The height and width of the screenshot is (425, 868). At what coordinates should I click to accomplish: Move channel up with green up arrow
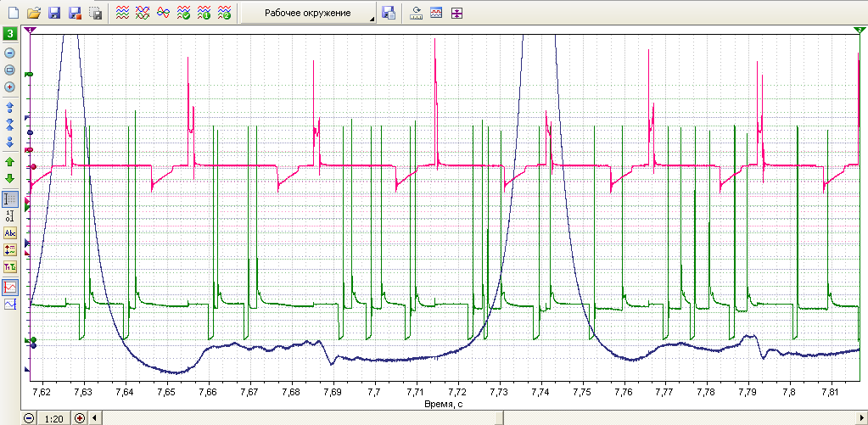pyautogui.click(x=9, y=162)
